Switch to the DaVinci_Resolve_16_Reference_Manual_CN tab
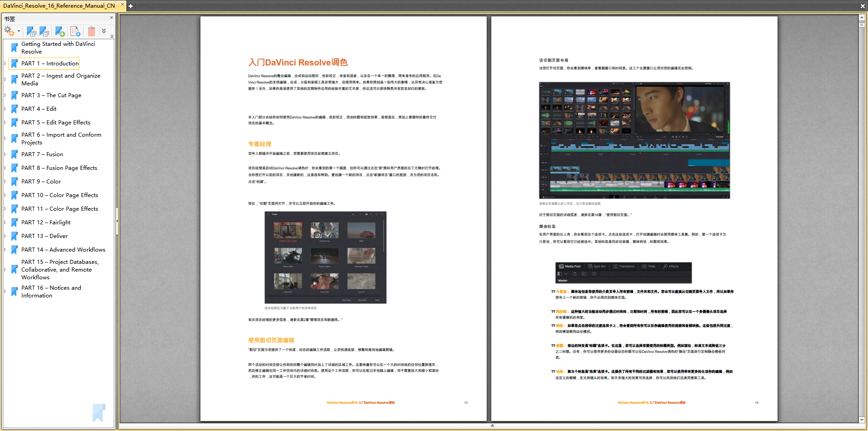Viewport: 868px width, 431px height. pos(59,6)
